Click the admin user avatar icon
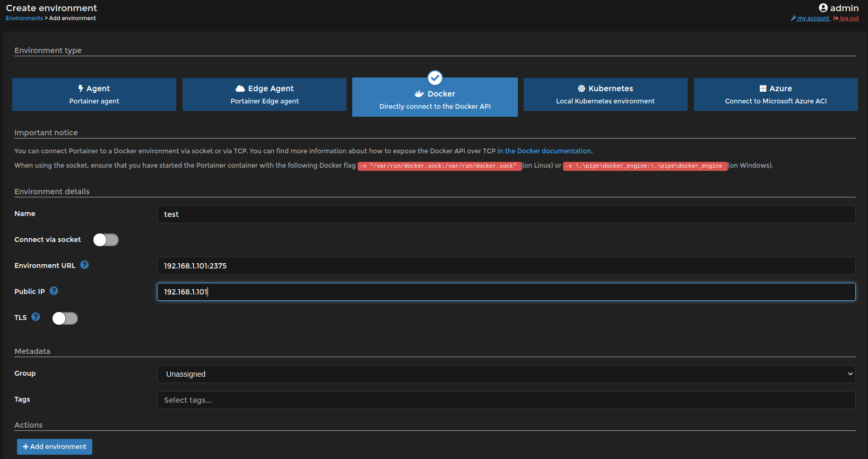 pos(823,8)
